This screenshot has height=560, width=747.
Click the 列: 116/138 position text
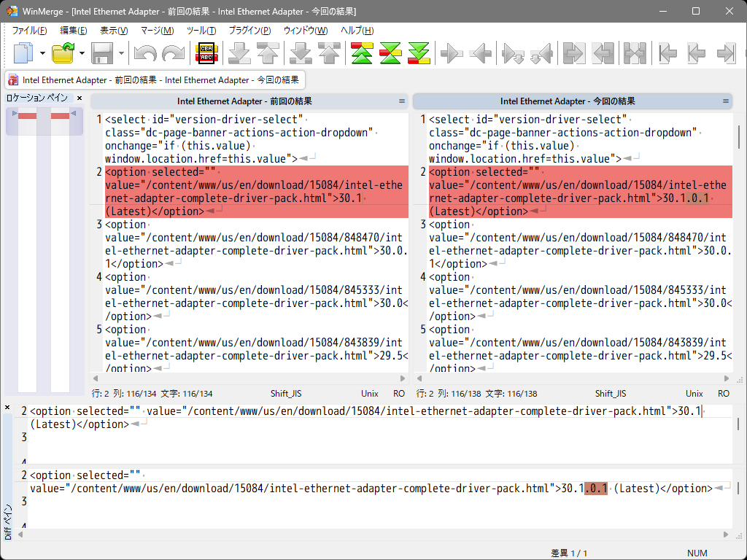(x=460, y=394)
